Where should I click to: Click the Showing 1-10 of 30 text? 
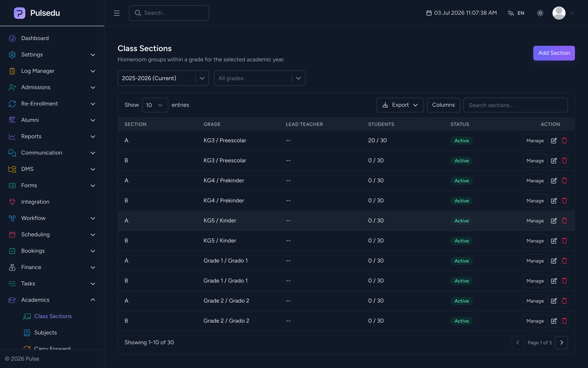point(149,342)
